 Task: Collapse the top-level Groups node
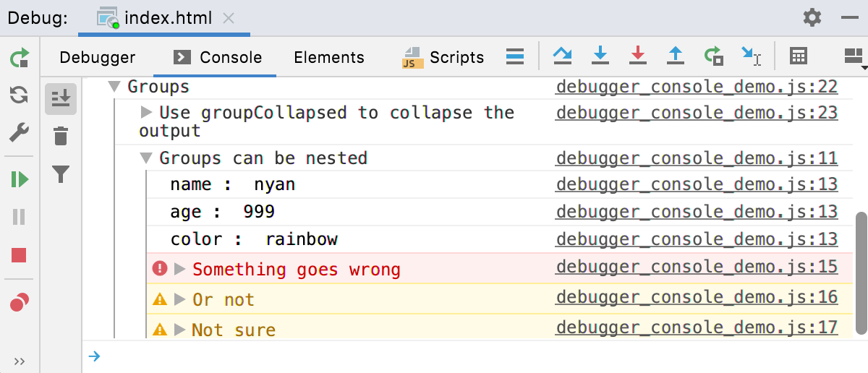tap(114, 87)
